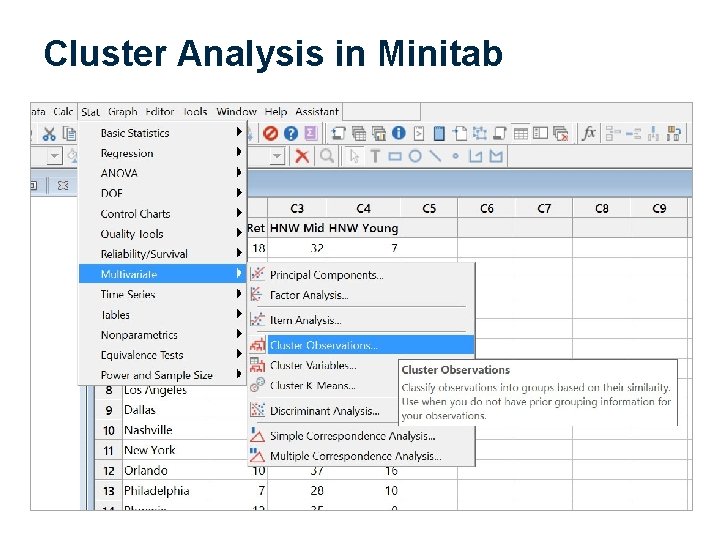This screenshot has width=720, height=540.
Task: Open the dropdown arrow below the scissors icon
Action: pyautogui.click(x=55, y=156)
